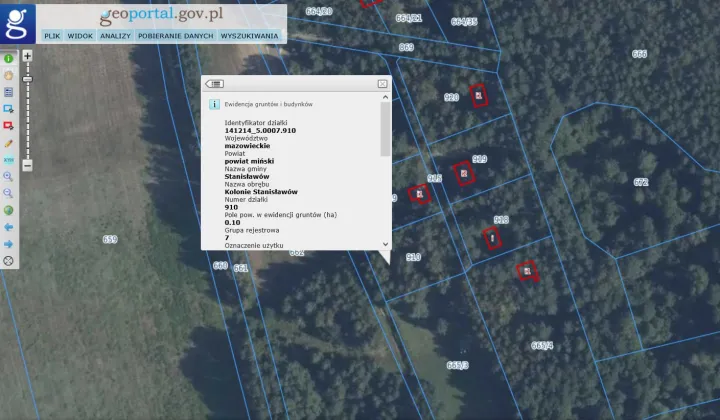The height and width of the screenshot is (420, 720).
Task: Click the 'Ewidencja gruntów i budynków' heading
Action: [269, 105]
